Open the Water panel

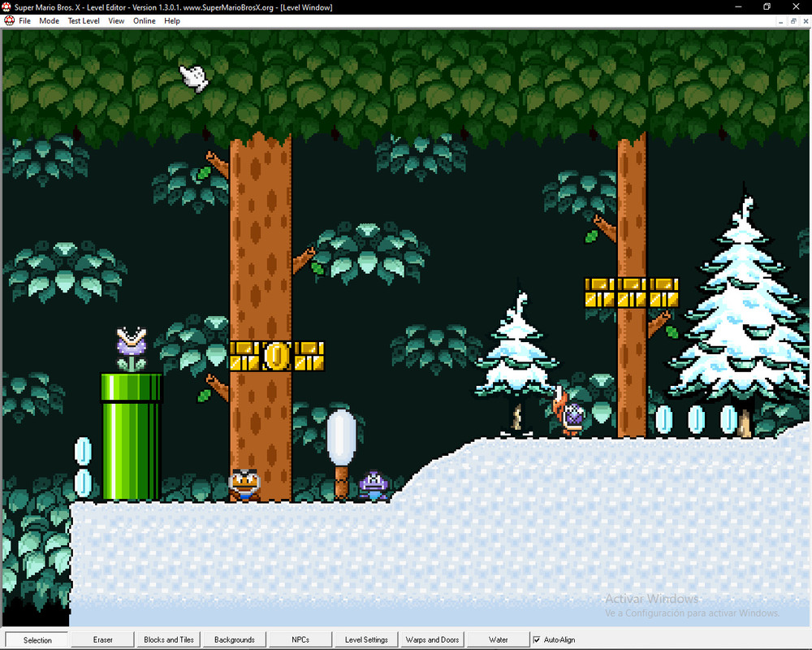499,639
